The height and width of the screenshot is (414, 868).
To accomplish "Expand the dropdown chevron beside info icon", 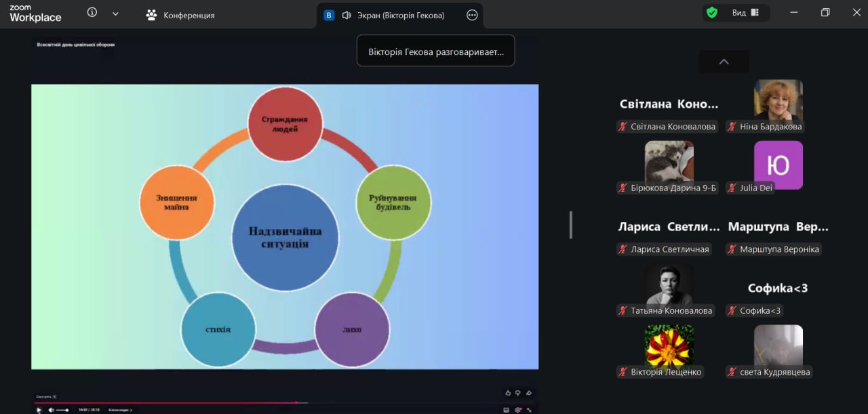I will pyautogui.click(x=115, y=14).
